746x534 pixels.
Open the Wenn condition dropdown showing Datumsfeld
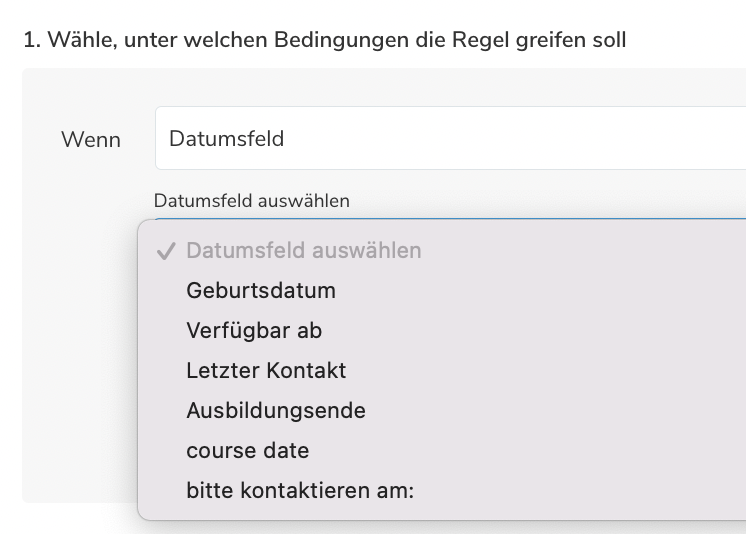450,139
